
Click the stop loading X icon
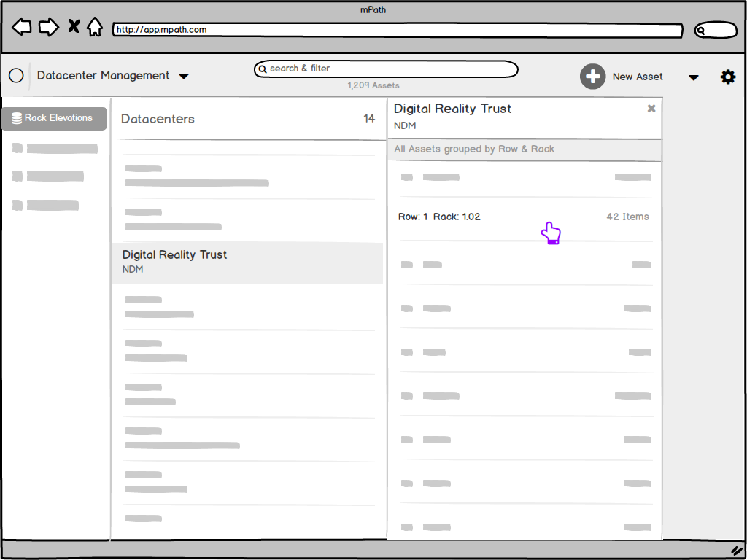[73, 26]
